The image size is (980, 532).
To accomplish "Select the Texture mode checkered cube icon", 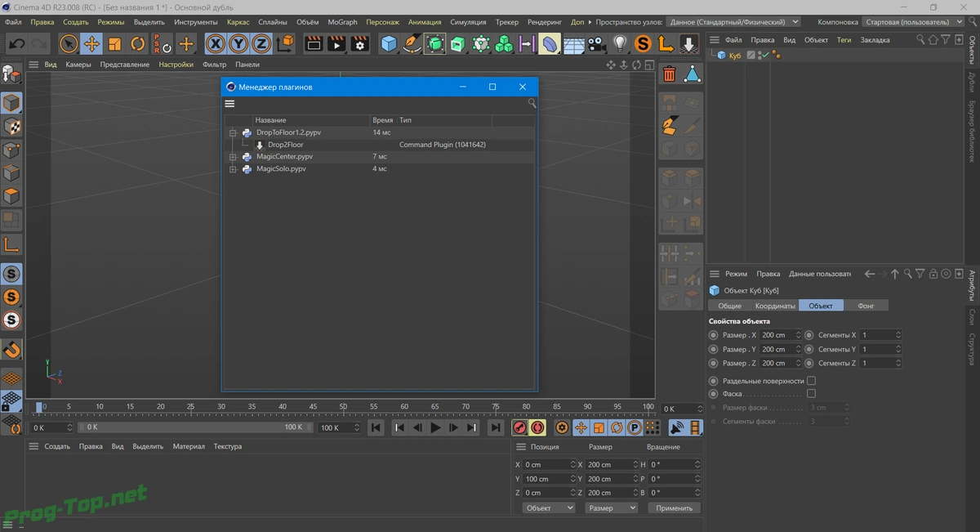I will tap(11, 126).
